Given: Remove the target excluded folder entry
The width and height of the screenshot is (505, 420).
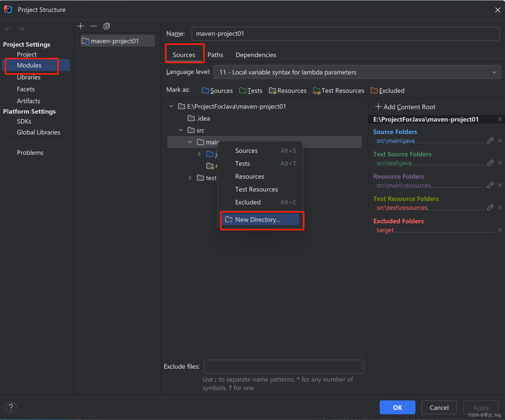Looking at the screenshot, I should tap(500, 230).
